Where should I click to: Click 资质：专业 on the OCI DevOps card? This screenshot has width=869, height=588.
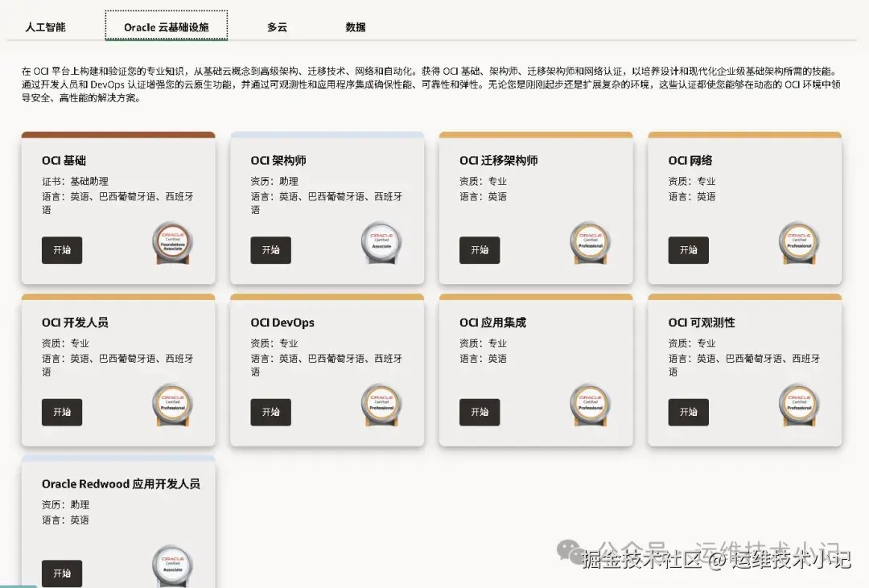tap(274, 343)
